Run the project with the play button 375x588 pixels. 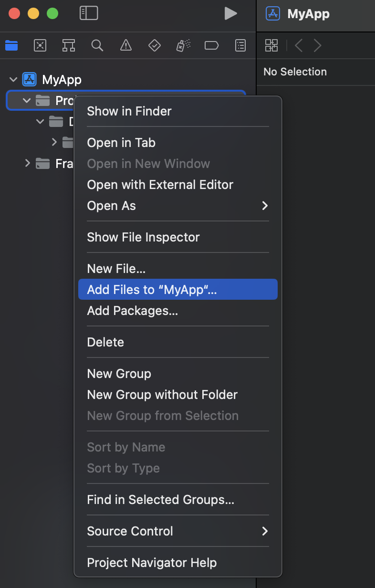231,13
